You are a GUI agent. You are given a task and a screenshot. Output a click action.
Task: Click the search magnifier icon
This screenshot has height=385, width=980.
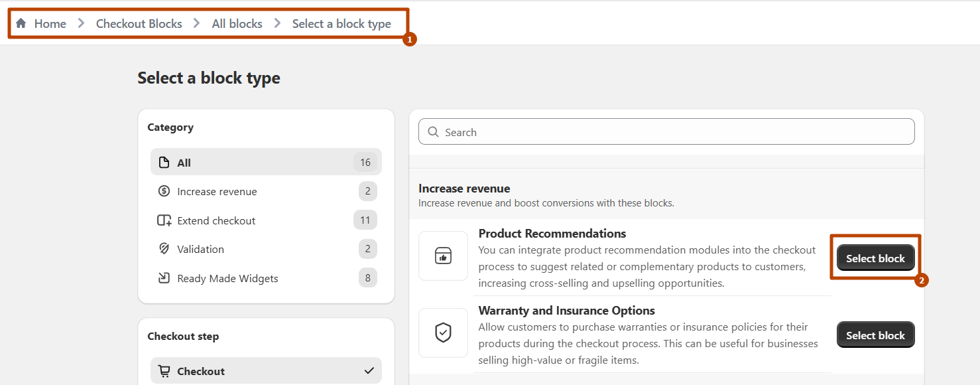(x=434, y=132)
